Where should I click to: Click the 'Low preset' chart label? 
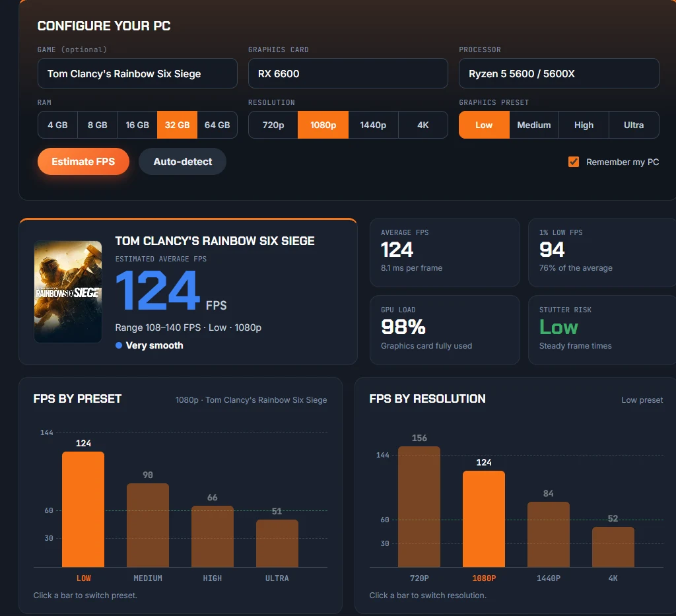pyautogui.click(x=642, y=400)
